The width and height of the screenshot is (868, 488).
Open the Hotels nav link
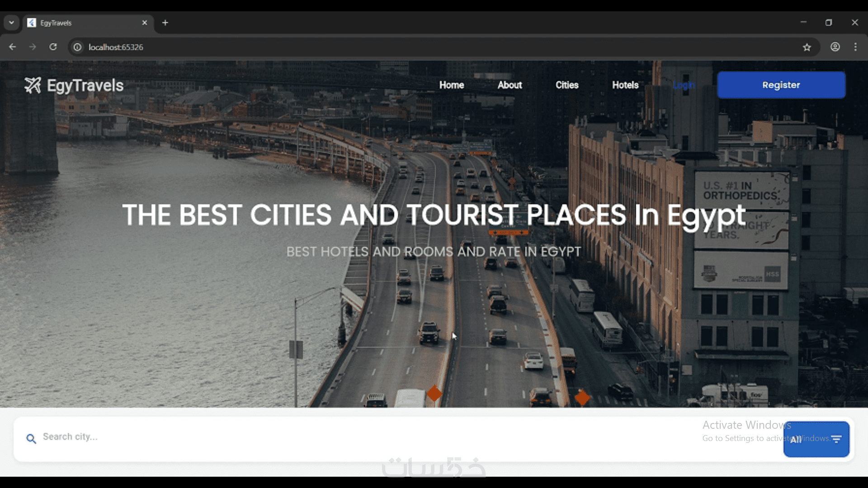(625, 85)
